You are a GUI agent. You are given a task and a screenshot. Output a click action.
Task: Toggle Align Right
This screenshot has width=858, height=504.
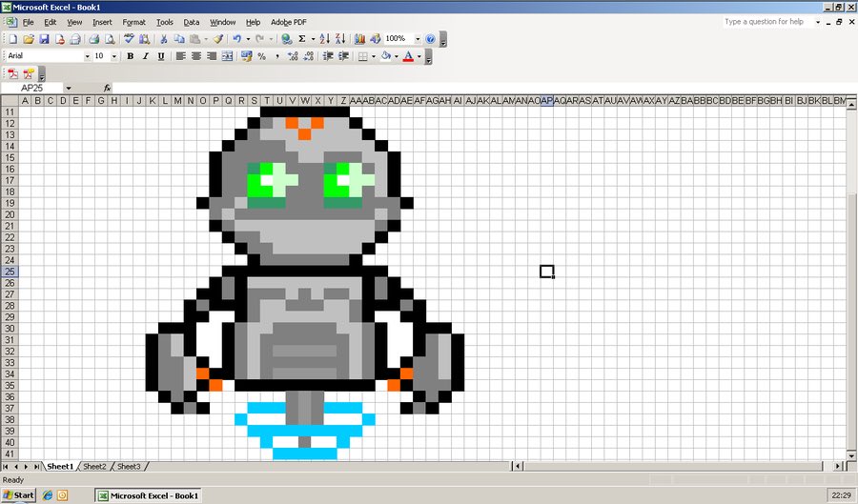tap(212, 56)
